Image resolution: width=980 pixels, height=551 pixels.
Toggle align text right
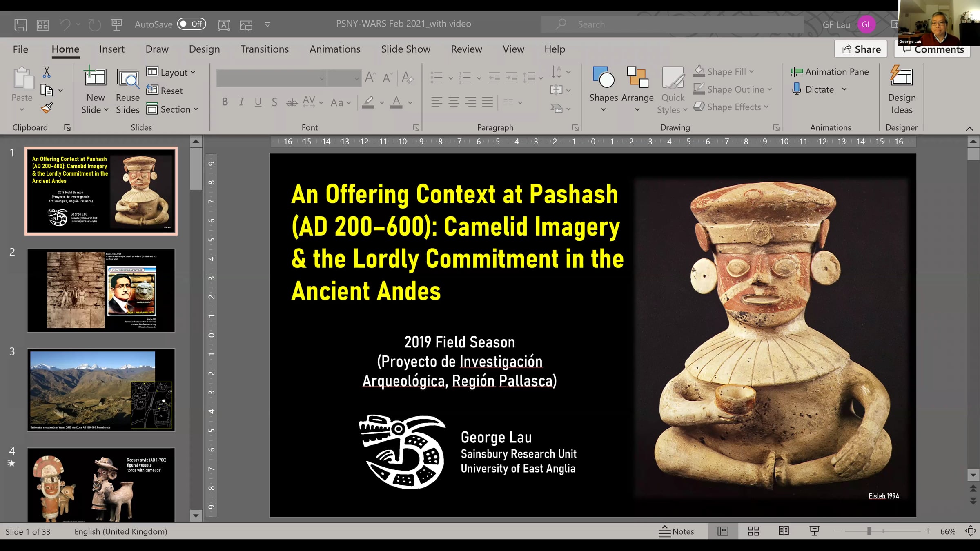(470, 102)
